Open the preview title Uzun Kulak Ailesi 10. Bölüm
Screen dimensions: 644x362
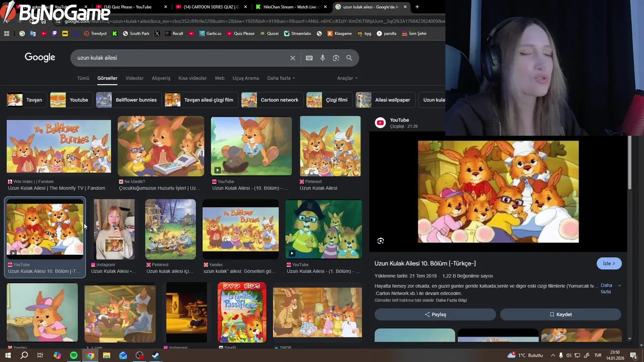point(425,263)
